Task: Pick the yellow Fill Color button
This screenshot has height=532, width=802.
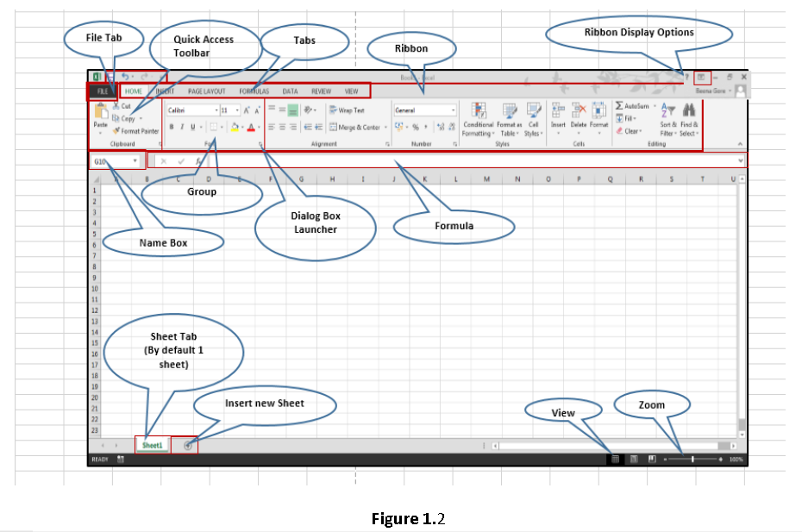Action: [235, 127]
